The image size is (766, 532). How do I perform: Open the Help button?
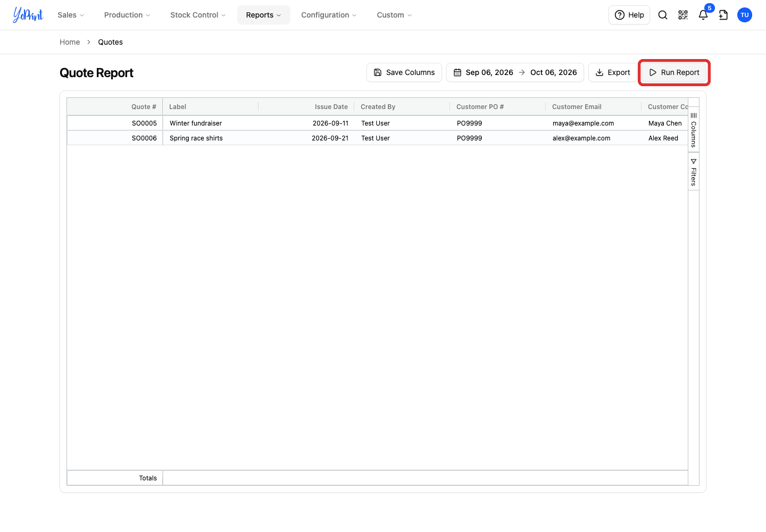pos(629,15)
